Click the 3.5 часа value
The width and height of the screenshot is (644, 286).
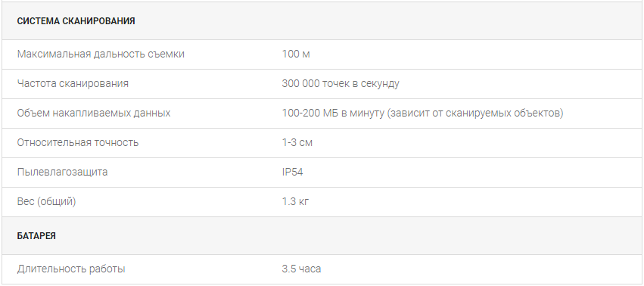click(x=301, y=269)
